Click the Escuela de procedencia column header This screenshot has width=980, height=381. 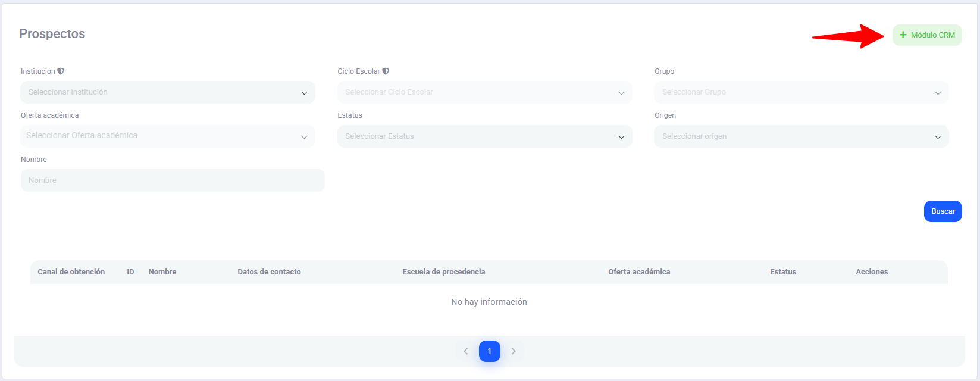click(443, 272)
